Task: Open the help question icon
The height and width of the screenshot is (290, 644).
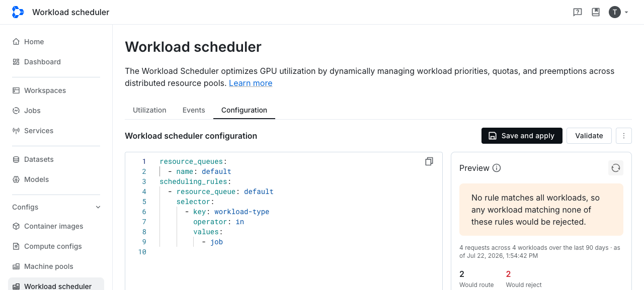Action: click(578, 12)
